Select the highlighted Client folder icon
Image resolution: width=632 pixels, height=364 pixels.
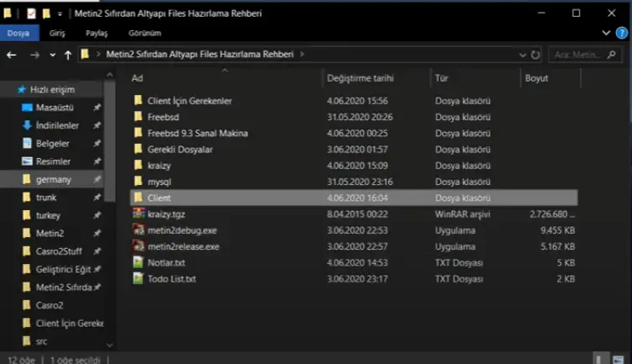pos(138,198)
